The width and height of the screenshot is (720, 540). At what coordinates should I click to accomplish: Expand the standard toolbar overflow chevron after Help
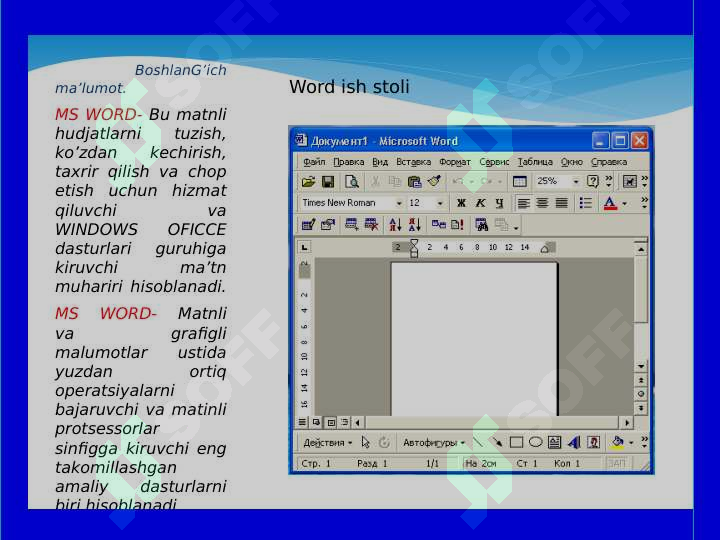(x=609, y=181)
